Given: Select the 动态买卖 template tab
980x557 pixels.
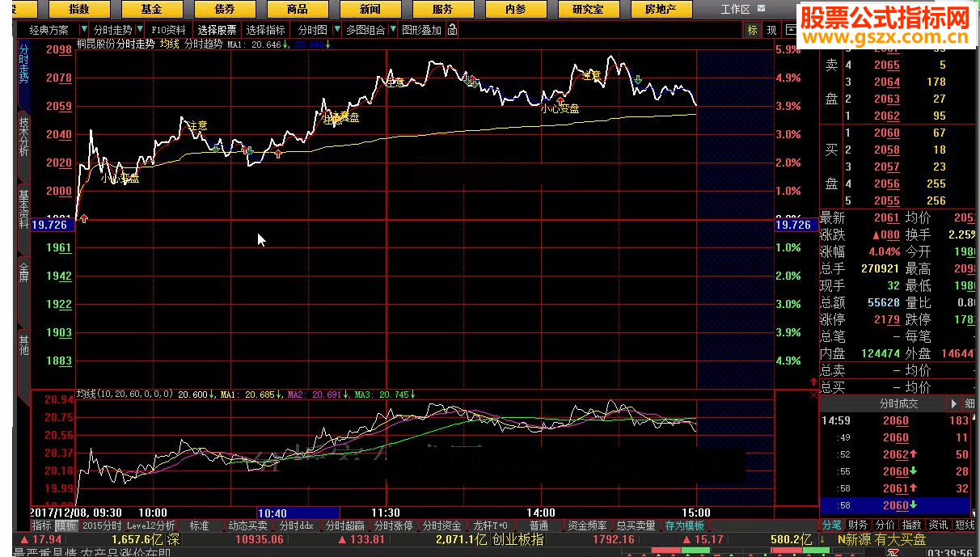Looking at the screenshot, I should click(x=247, y=525).
